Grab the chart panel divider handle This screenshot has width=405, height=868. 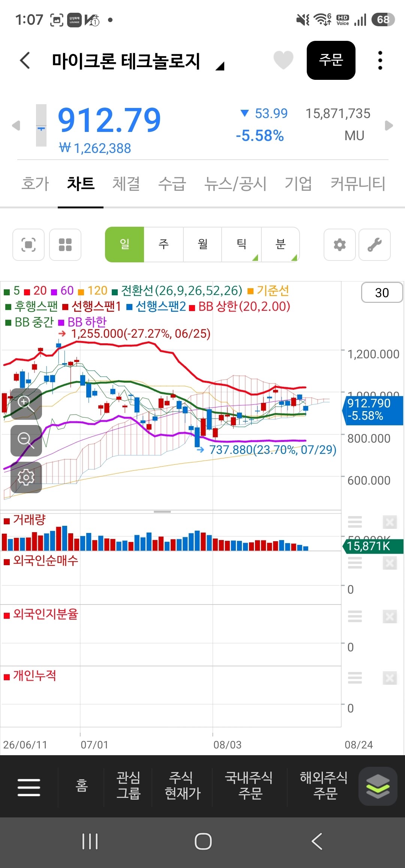click(x=162, y=512)
